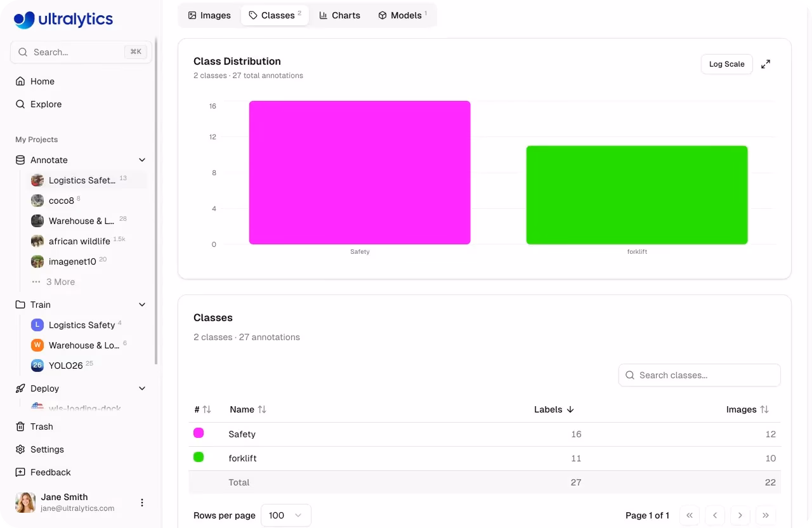Click the green forklift bar in chart
Image resolution: width=812 pixels, height=528 pixels.
click(x=637, y=195)
